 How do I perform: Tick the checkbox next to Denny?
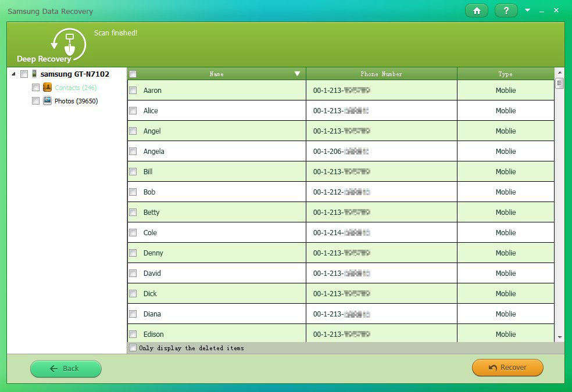click(133, 253)
